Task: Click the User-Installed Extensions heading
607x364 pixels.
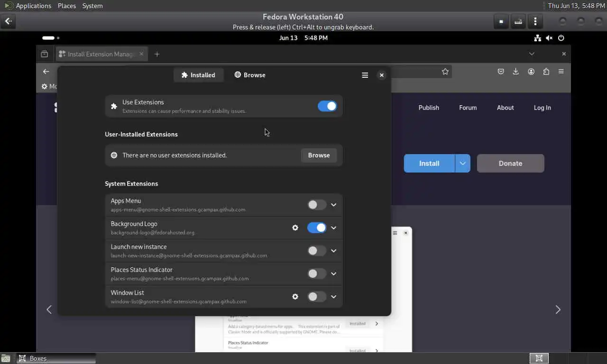Action: (x=141, y=134)
